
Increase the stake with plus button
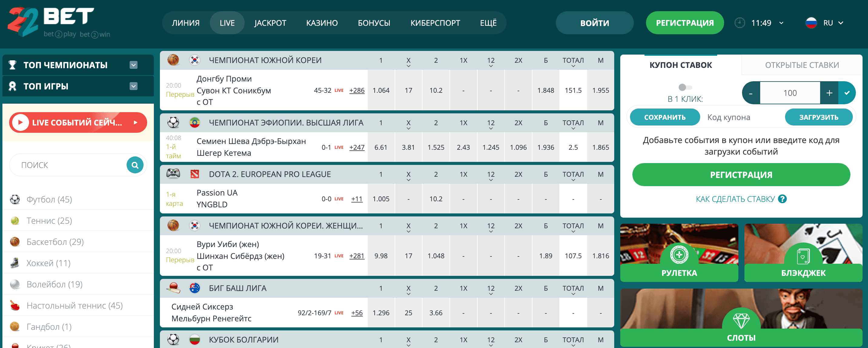[x=829, y=93]
